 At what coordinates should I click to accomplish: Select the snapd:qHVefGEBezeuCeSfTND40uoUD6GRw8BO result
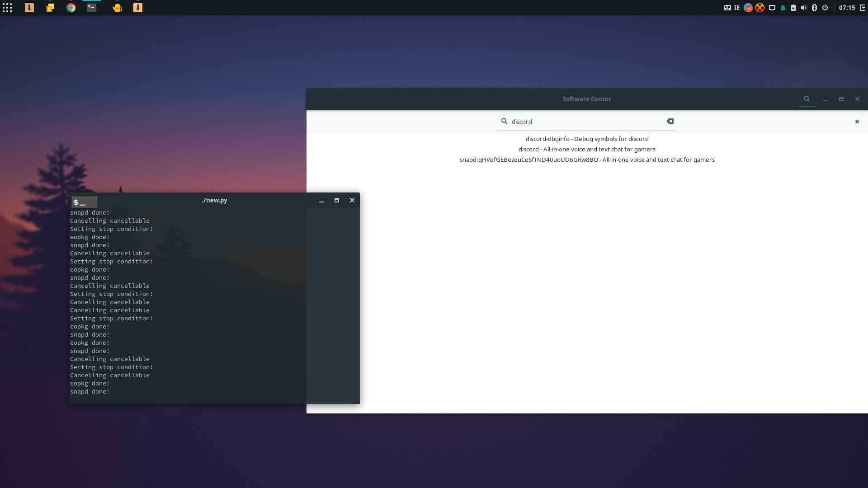(x=587, y=160)
